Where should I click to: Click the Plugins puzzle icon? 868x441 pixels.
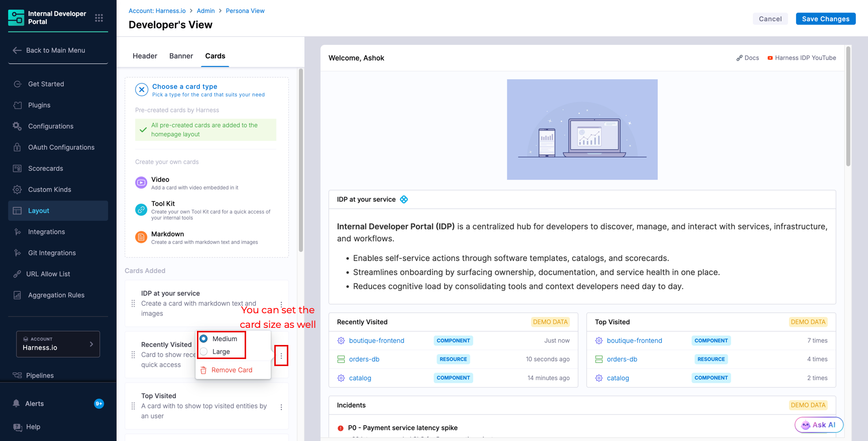18,105
